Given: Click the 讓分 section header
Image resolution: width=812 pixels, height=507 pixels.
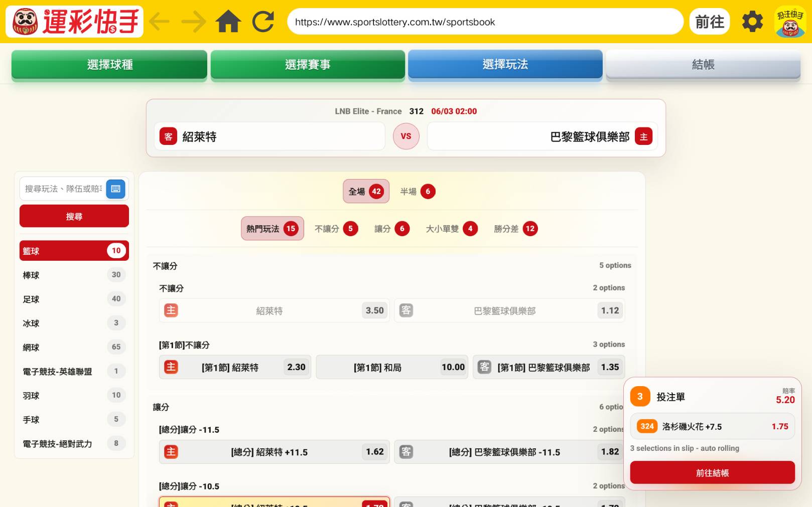Looking at the screenshot, I should point(161,407).
